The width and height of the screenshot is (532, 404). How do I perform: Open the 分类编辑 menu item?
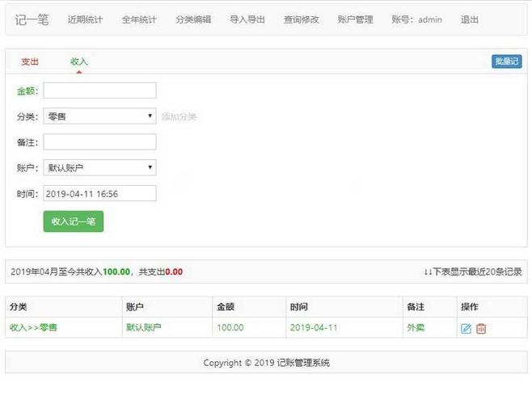(193, 19)
